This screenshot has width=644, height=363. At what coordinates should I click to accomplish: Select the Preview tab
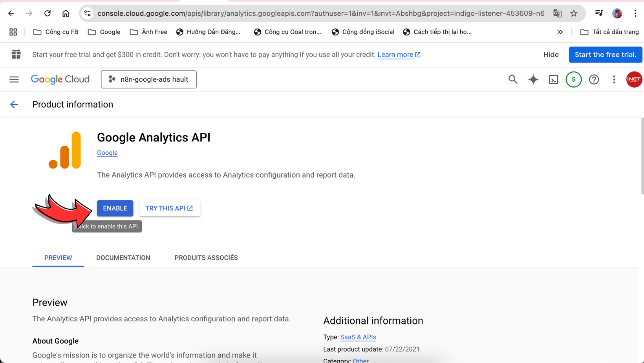pyautogui.click(x=58, y=258)
